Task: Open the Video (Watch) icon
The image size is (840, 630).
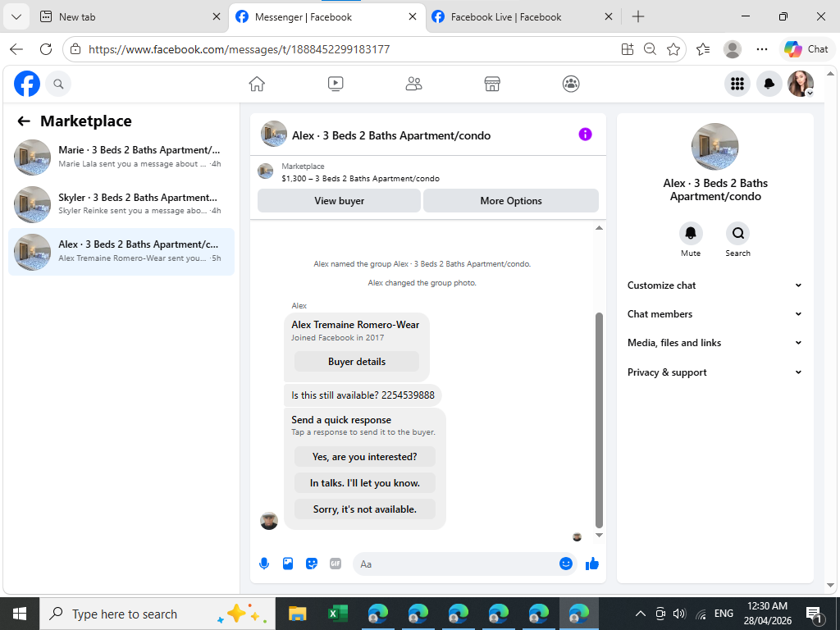Action: tap(336, 84)
